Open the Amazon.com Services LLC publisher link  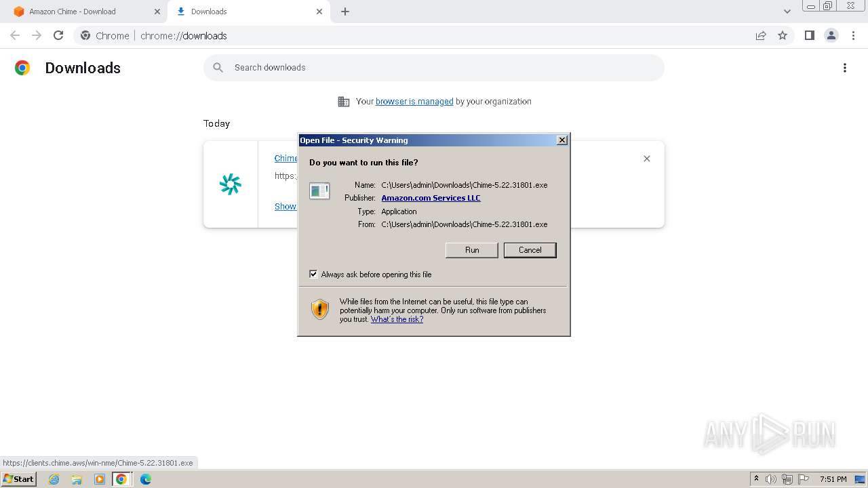tap(431, 198)
